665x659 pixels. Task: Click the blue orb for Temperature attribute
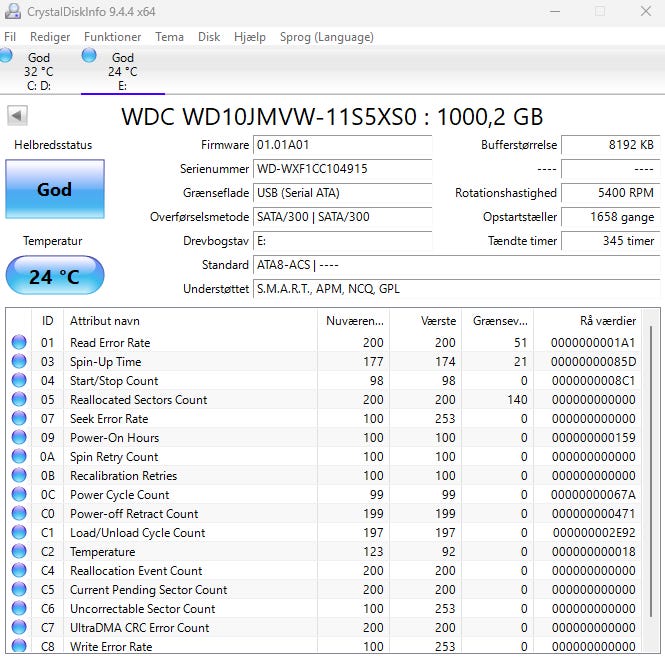pos(19,551)
